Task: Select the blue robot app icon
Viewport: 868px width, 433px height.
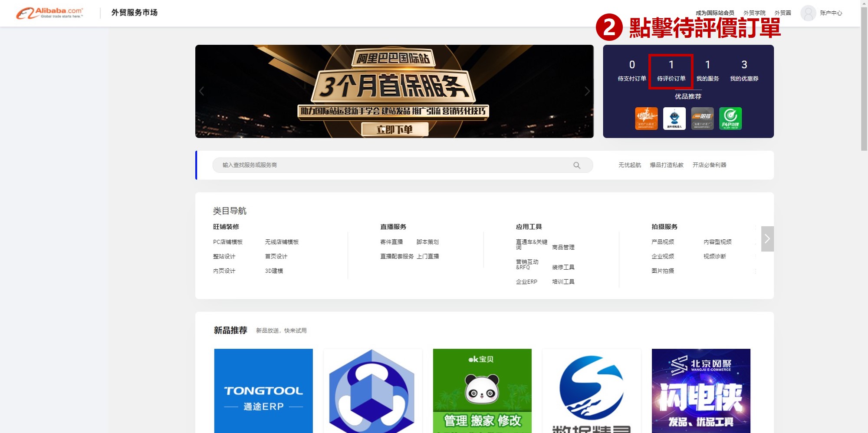Action: (x=674, y=119)
